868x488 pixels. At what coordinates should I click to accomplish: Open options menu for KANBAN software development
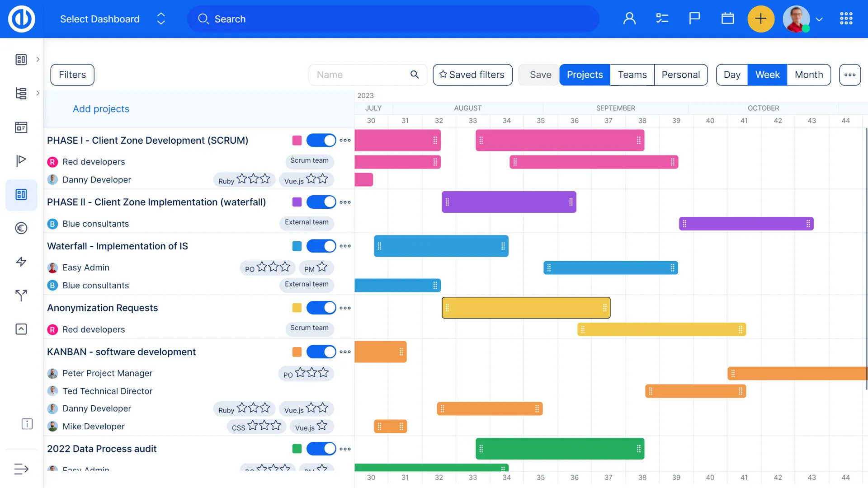345,352
